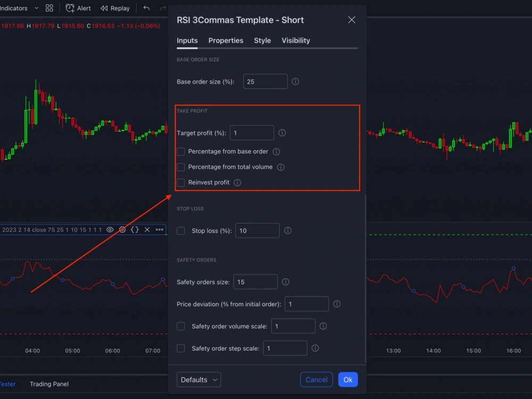Close the RSI 3Commas Template dialog

[x=352, y=20]
